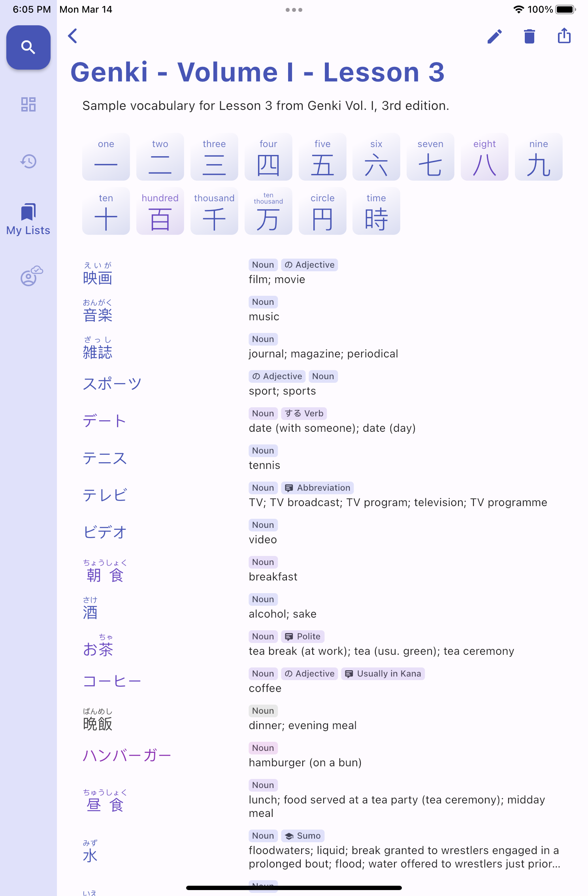The width and height of the screenshot is (588, 896).
Task: Open the kanji card for eight 八
Action: [x=484, y=157]
